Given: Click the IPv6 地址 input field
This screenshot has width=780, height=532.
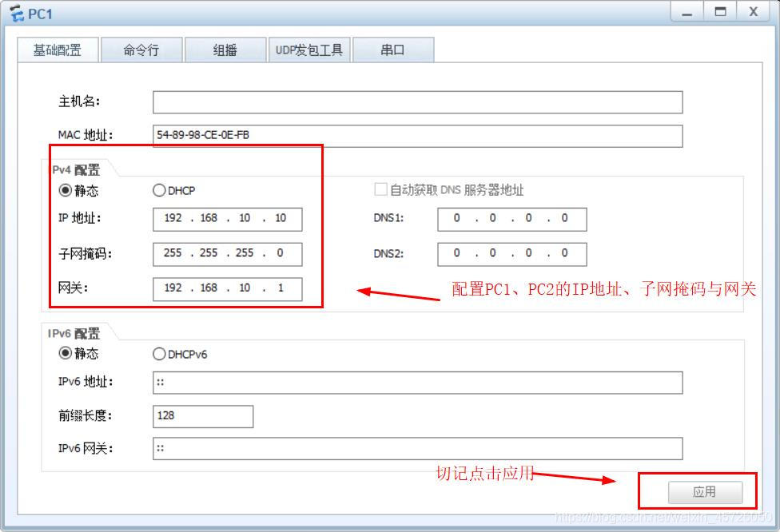Looking at the screenshot, I should (417, 383).
